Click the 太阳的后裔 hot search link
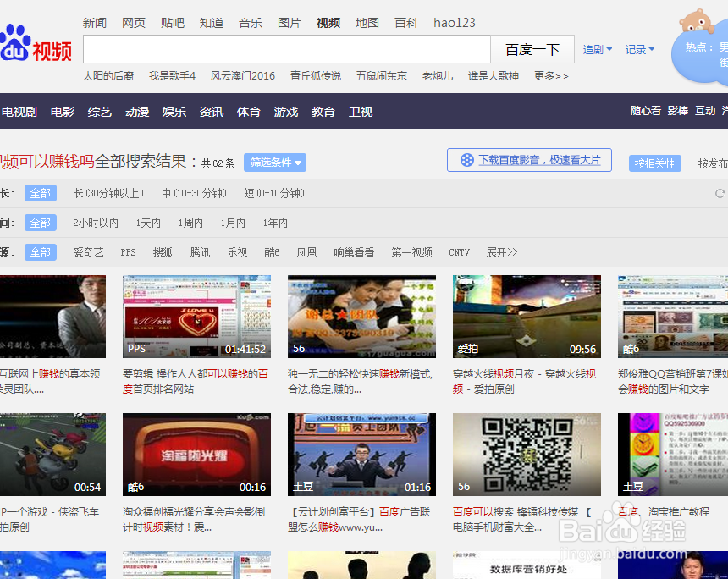The height and width of the screenshot is (579, 728). click(108, 75)
